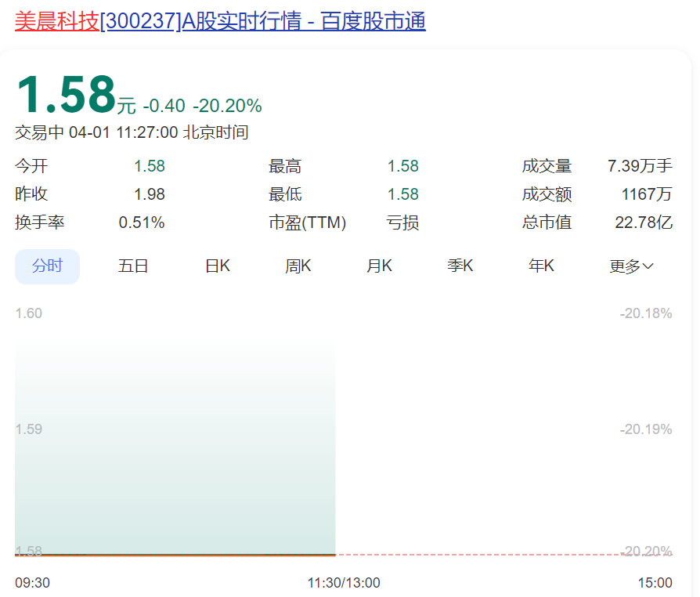
Task: Expand the 更多 chart options dropdown
Action: (631, 266)
